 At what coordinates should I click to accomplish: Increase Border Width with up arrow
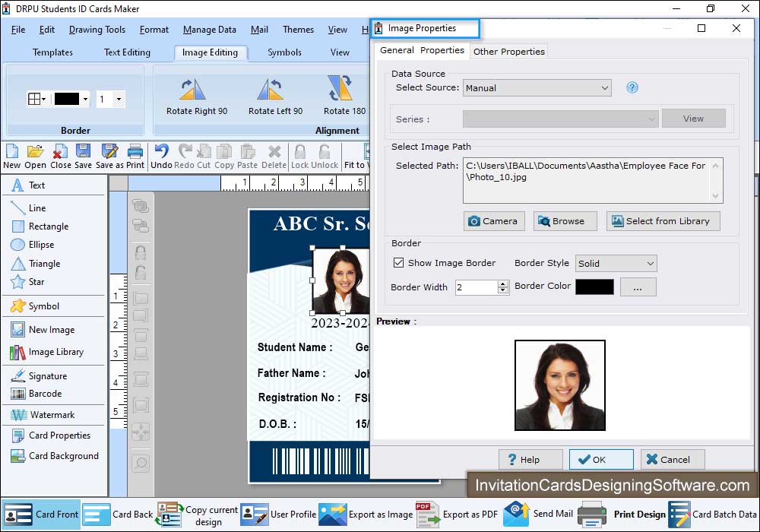click(x=503, y=284)
